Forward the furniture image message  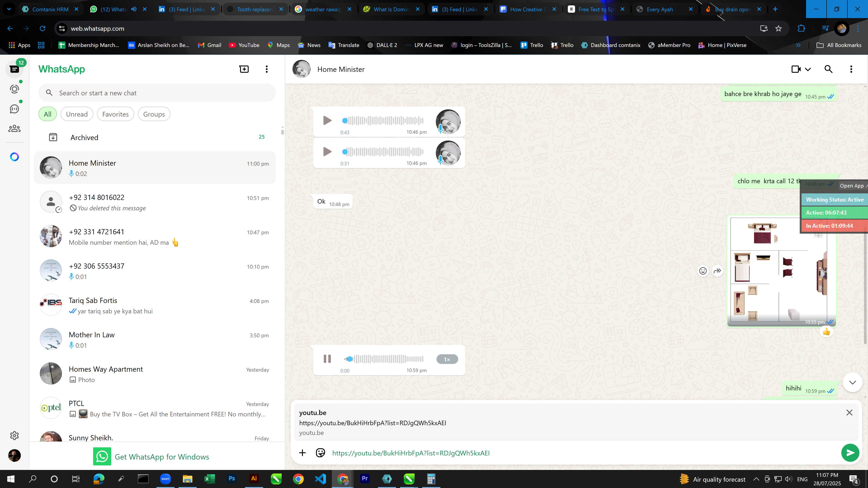[717, 271]
